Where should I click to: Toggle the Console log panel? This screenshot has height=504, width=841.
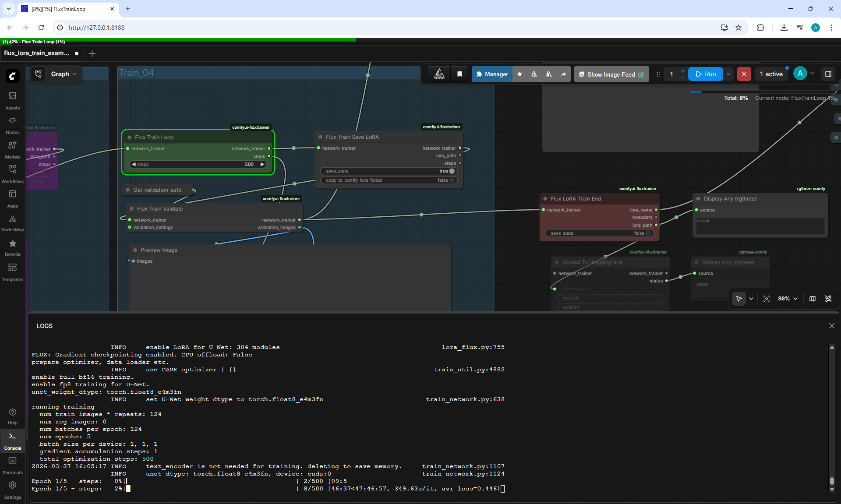(12, 441)
